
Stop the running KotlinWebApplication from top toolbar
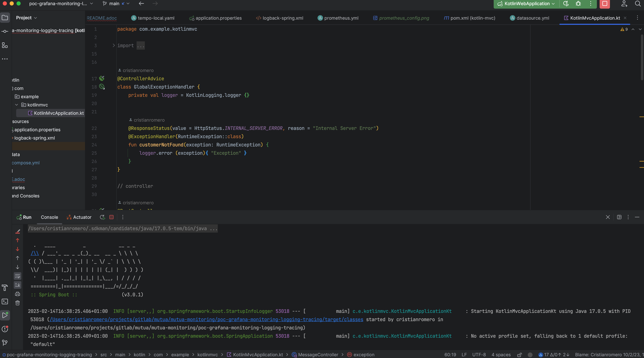tap(604, 3)
